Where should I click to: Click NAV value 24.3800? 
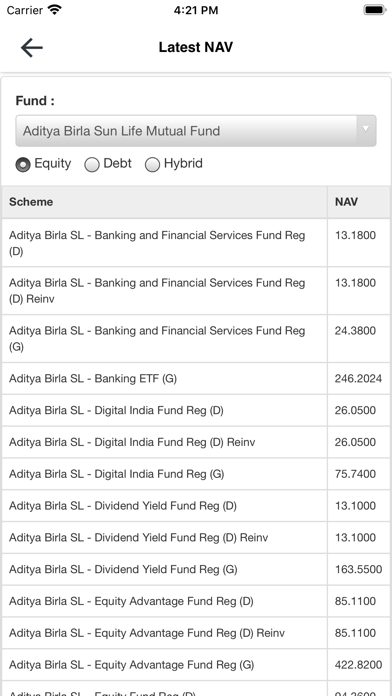[355, 331]
